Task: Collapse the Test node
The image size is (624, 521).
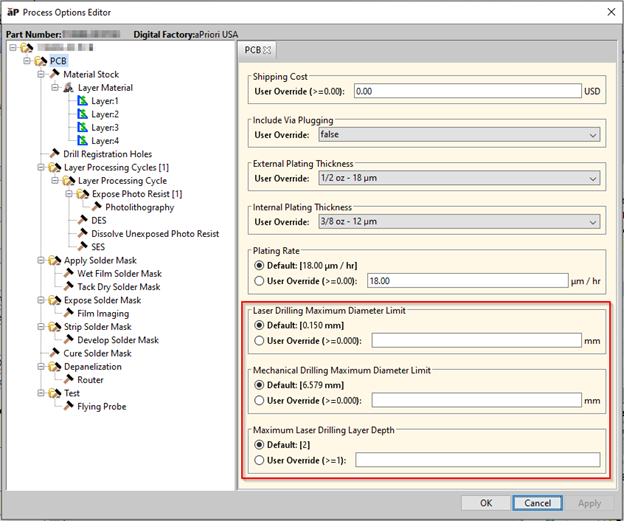Action: (41, 393)
